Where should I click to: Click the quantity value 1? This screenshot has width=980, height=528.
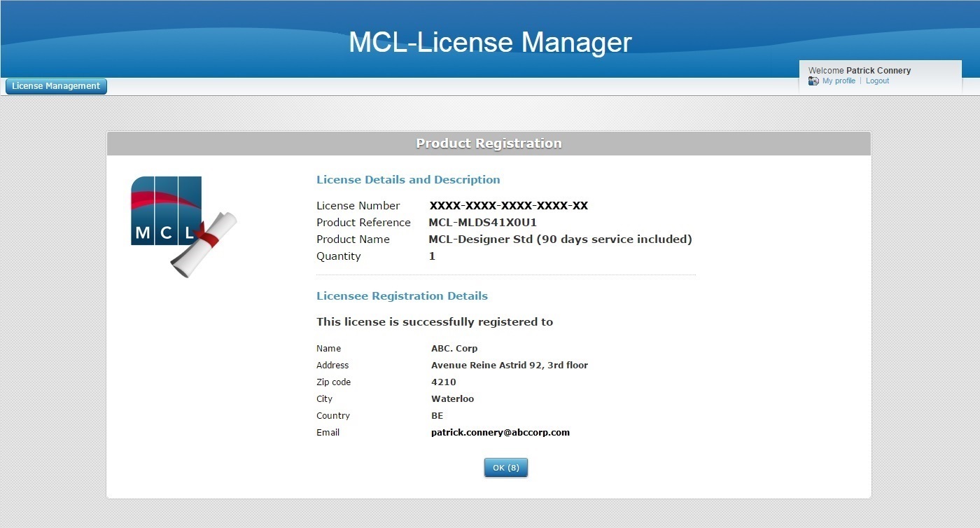click(432, 256)
